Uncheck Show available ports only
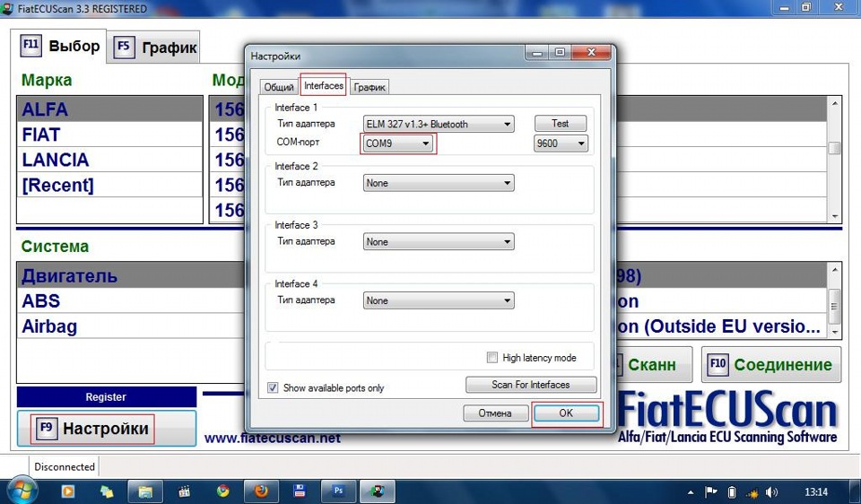 pos(273,387)
